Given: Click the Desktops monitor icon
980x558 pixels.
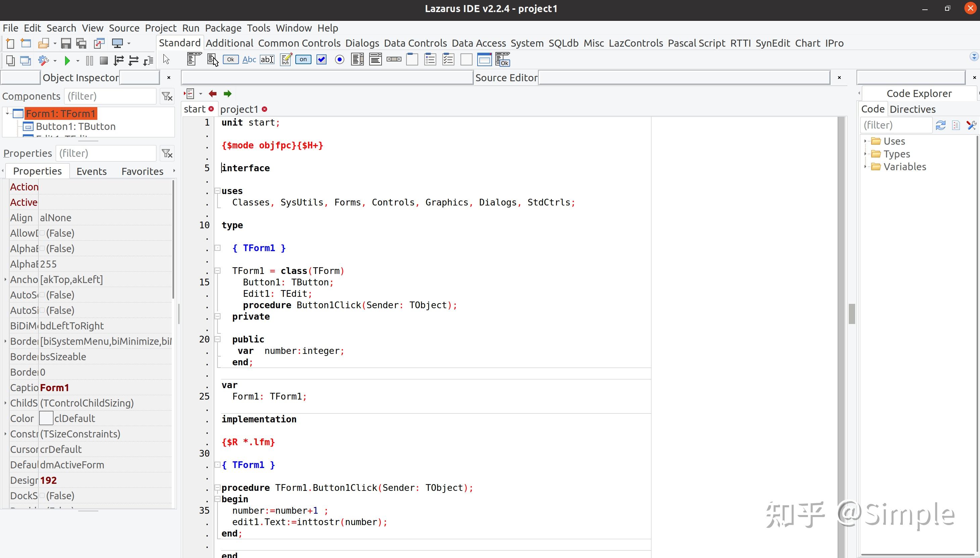Looking at the screenshot, I should 117,43.
